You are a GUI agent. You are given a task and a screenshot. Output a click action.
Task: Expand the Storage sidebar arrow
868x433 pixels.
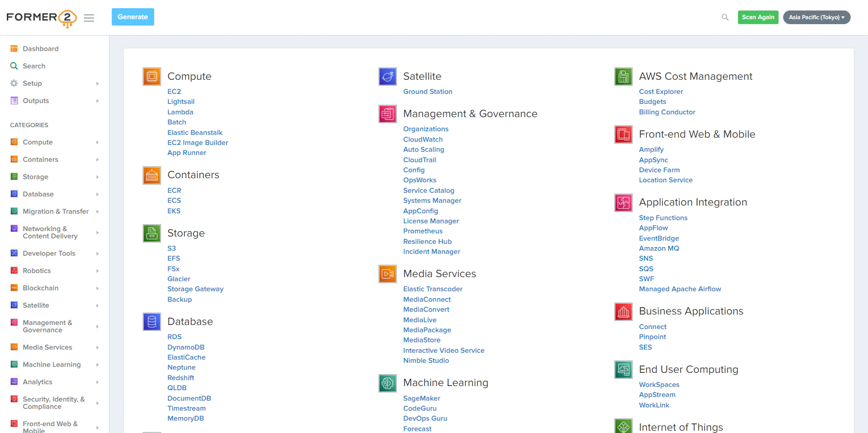98,177
